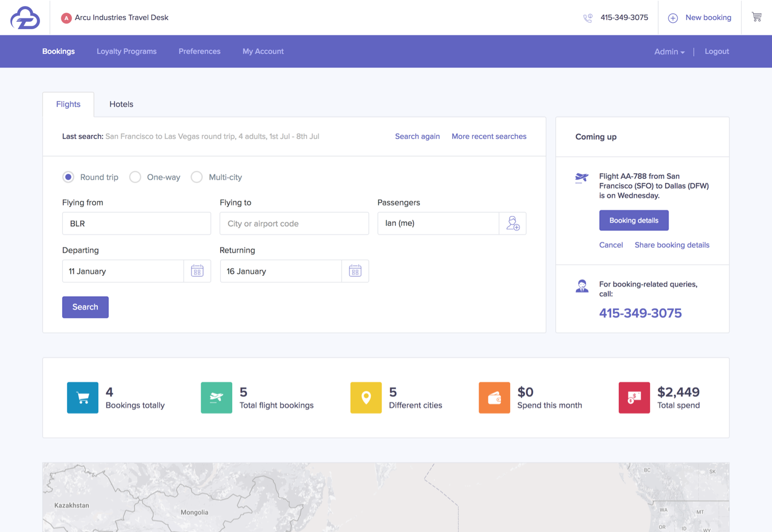This screenshot has height=532, width=772.
Task: Select the Round trip option
Action: point(68,177)
